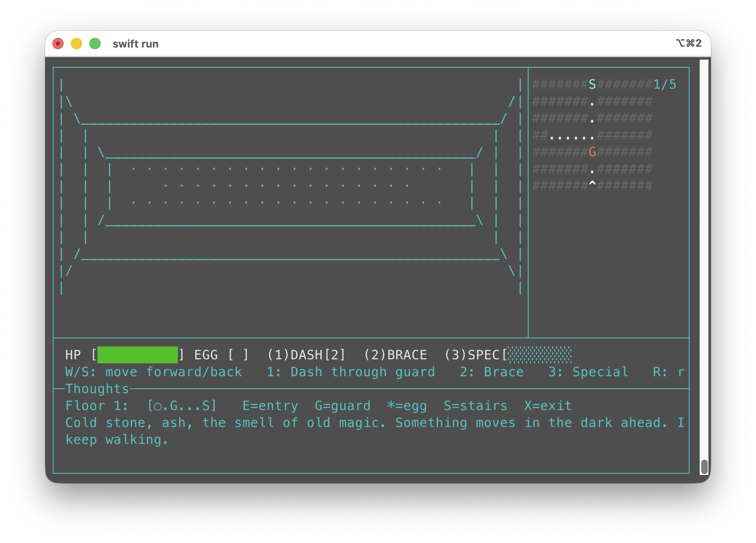Screen dimensions: 756x543
Task: Click the red close window button
Action: [x=58, y=44]
